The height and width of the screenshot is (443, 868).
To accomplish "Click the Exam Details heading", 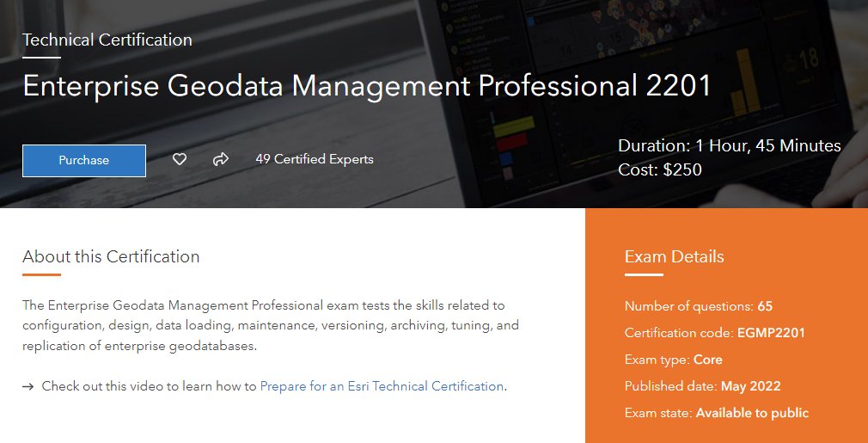I will (675, 257).
